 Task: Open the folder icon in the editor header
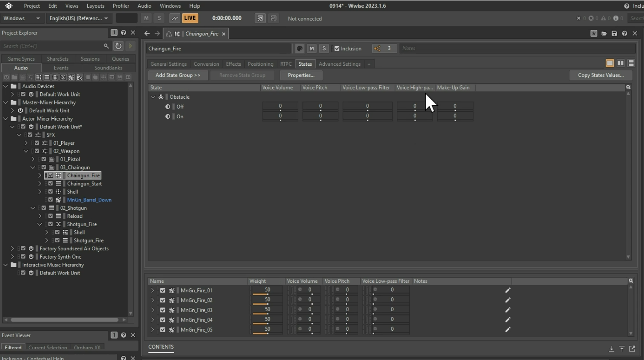click(x=604, y=33)
